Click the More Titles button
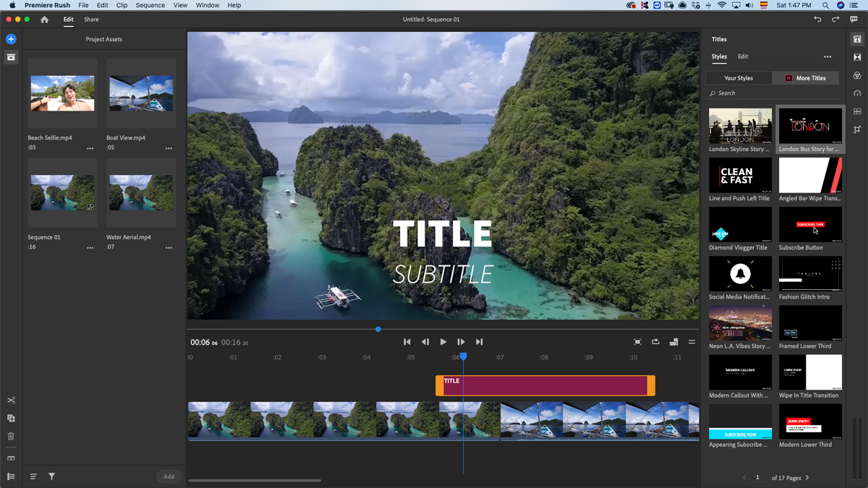 click(806, 78)
